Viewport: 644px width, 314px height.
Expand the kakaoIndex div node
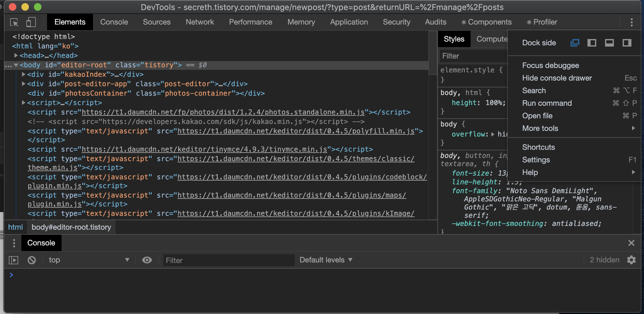[23, 74]
